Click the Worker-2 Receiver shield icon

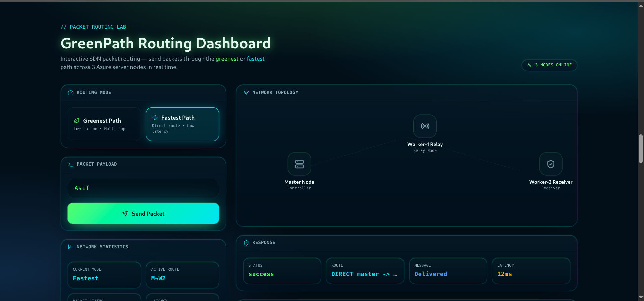(551, 164)
